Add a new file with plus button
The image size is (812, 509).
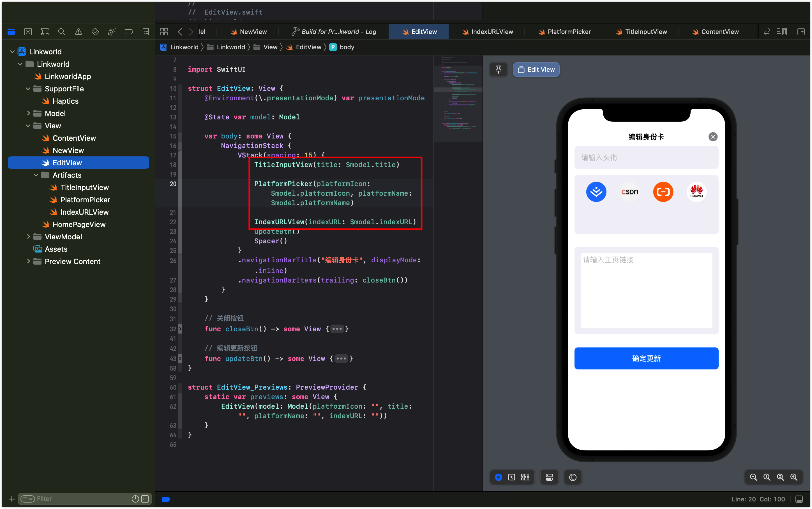tap(12, 499)
